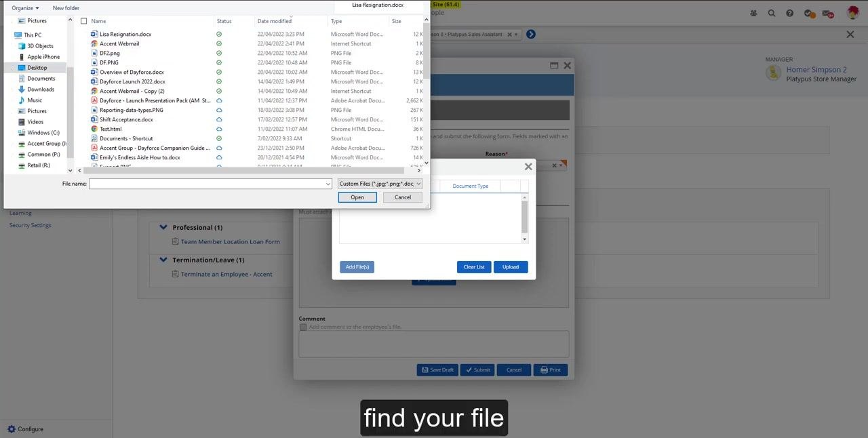Viewport: 868px width, 438px height.
Task: Open the File name history dropdown arrow
Action: point(328,184)
